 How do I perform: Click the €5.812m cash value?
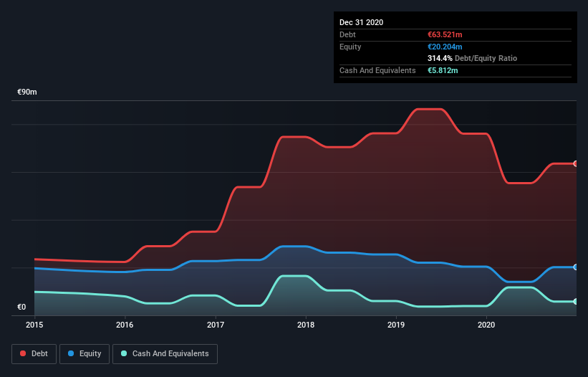tap(443, 70)
